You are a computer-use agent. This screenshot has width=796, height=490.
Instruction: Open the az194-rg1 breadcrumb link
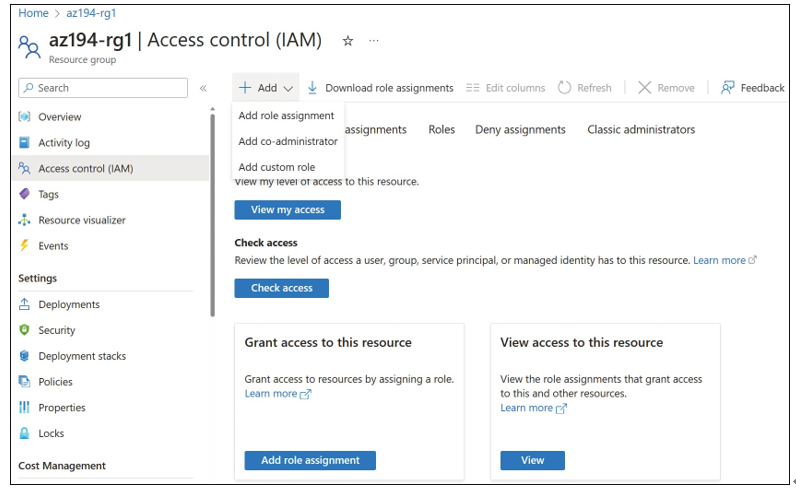click(x=91, y=13)
